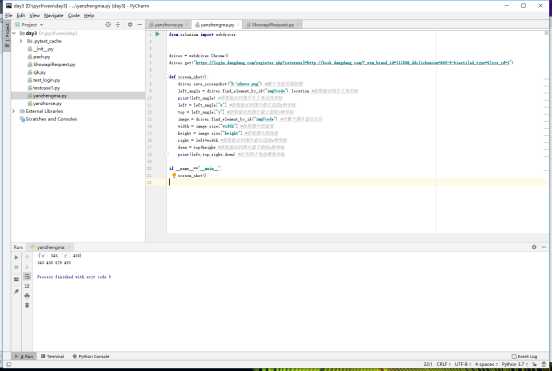Expand the External Libraries node
The image size is (553, 371).
point(14,111)
